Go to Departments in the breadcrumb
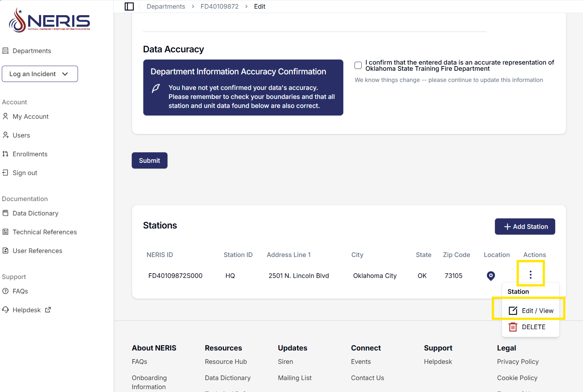This screenshot has height=392, width=583. tap(166, 6)
